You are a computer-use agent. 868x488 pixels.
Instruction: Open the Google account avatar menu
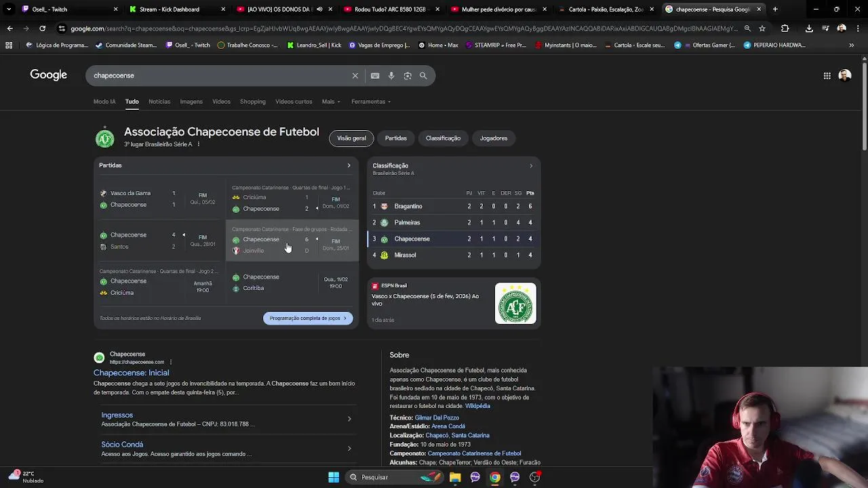point(845,76)
